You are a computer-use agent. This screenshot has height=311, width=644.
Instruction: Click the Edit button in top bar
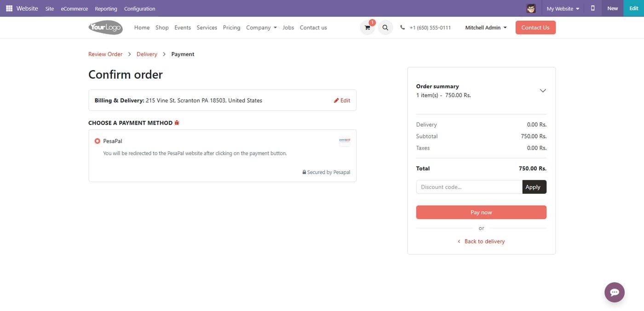633,8
